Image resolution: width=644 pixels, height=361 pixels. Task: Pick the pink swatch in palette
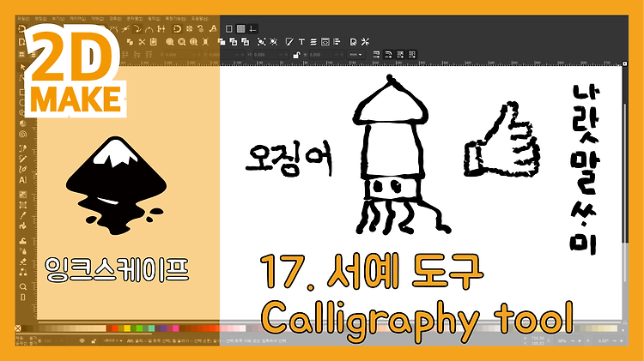click(176, 328)
